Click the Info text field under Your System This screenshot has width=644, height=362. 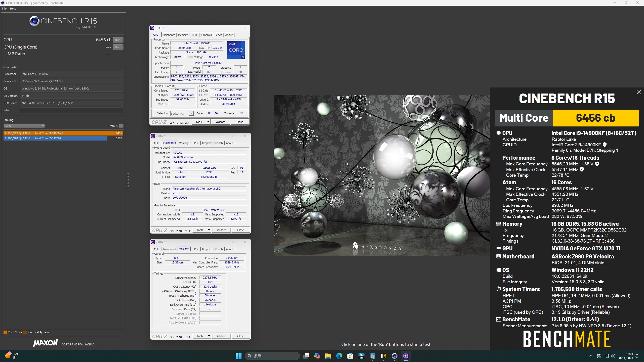[x=72, y=110]
